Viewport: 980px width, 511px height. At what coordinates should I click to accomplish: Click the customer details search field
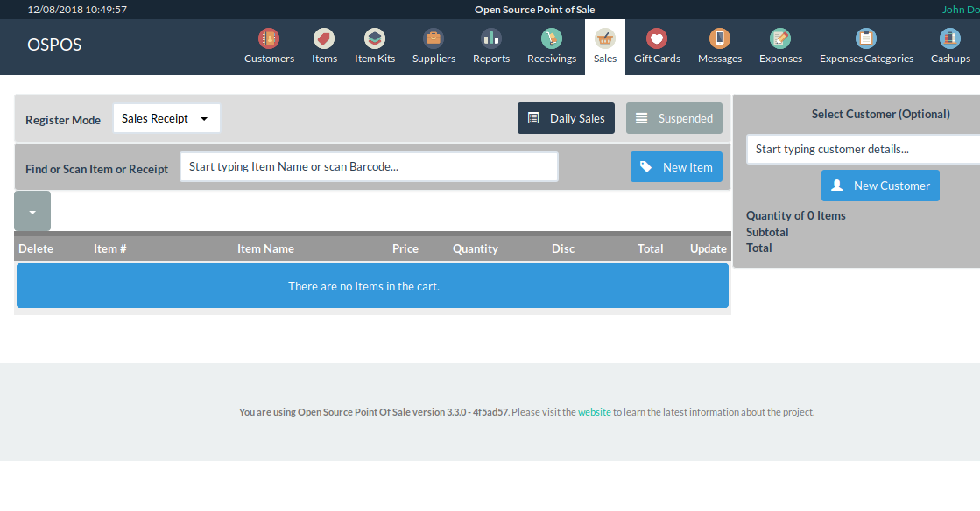(x=863, y=149)
